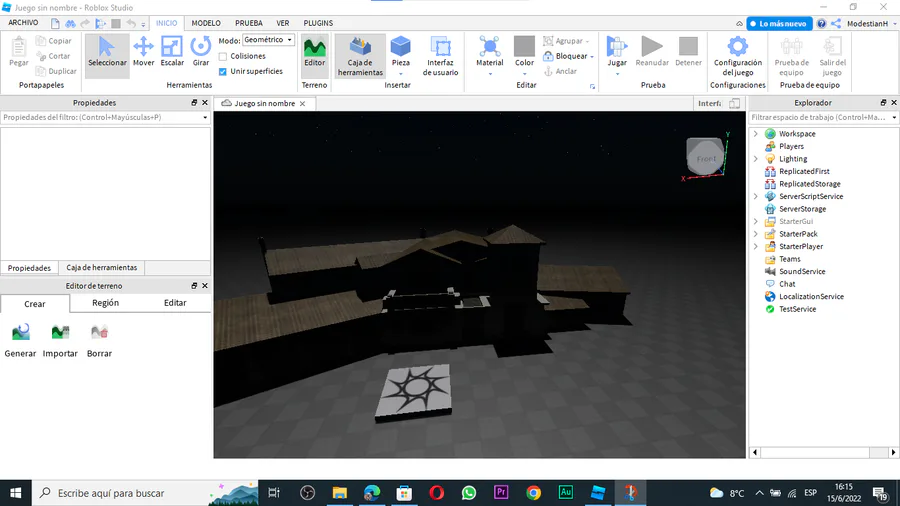Enable the Colisiones checkbox
Image resolution: width=900 pixels, height=506 pixels.
click(x=223, y=56)
